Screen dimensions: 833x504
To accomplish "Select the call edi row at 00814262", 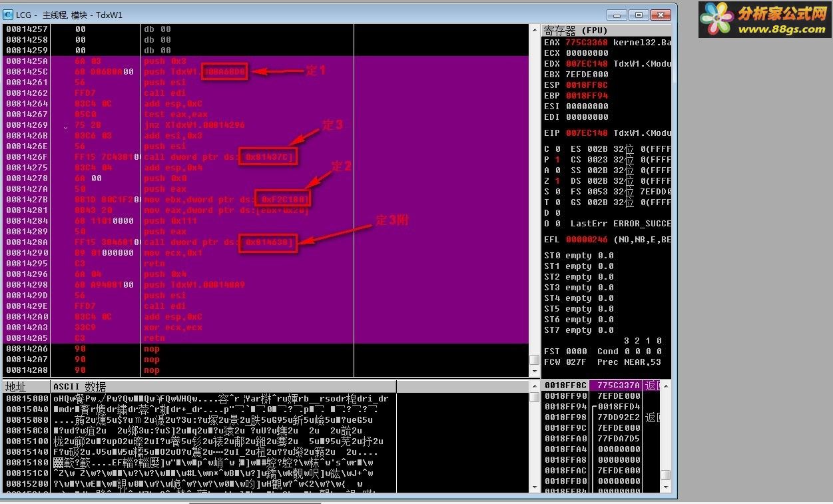I will pos(266,93).
